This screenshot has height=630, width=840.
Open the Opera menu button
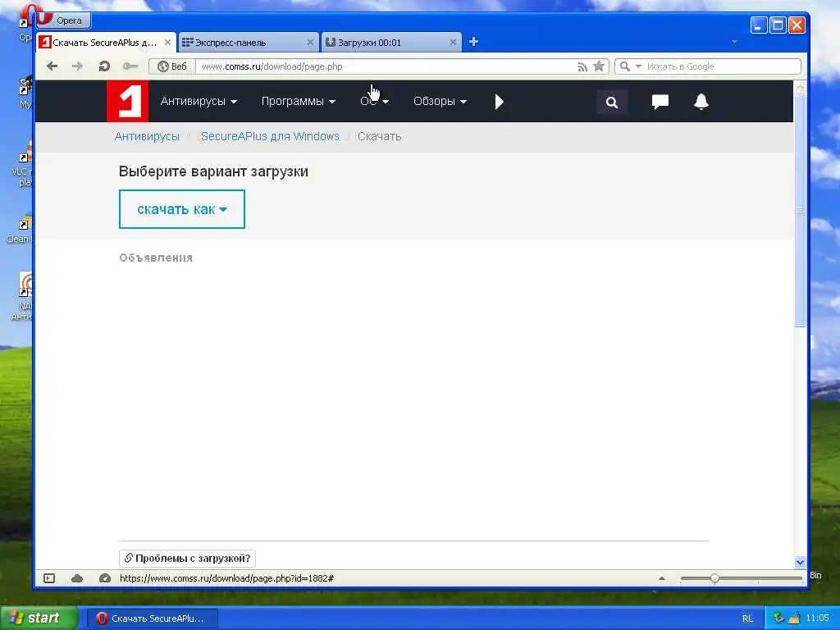(64, 21)
